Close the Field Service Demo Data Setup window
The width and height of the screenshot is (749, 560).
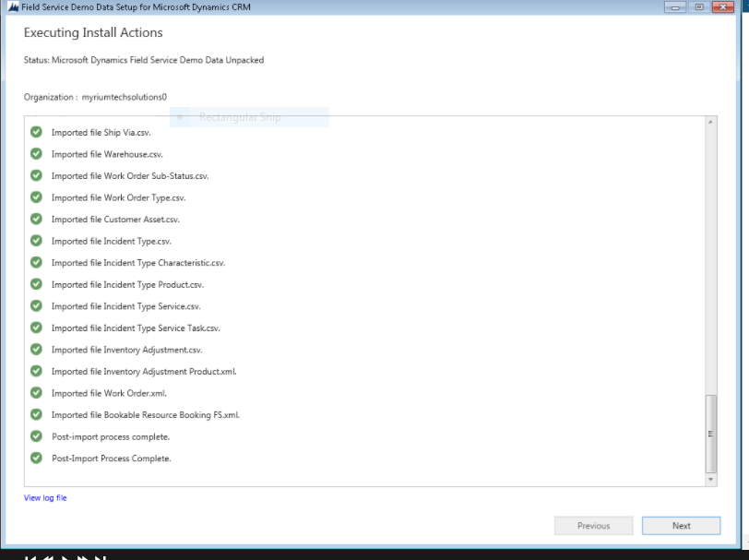click(723, 7)
